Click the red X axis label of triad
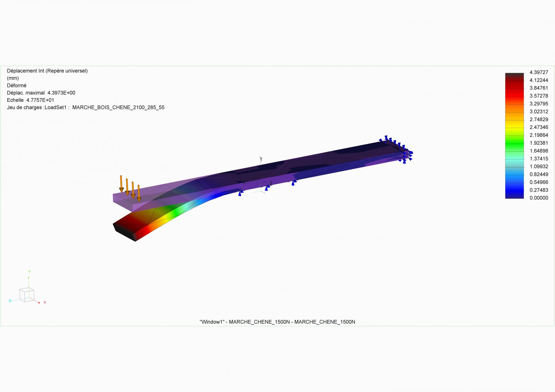Image resolution: width=555 pixels, height=392 pixels. [x=45, y=302]
